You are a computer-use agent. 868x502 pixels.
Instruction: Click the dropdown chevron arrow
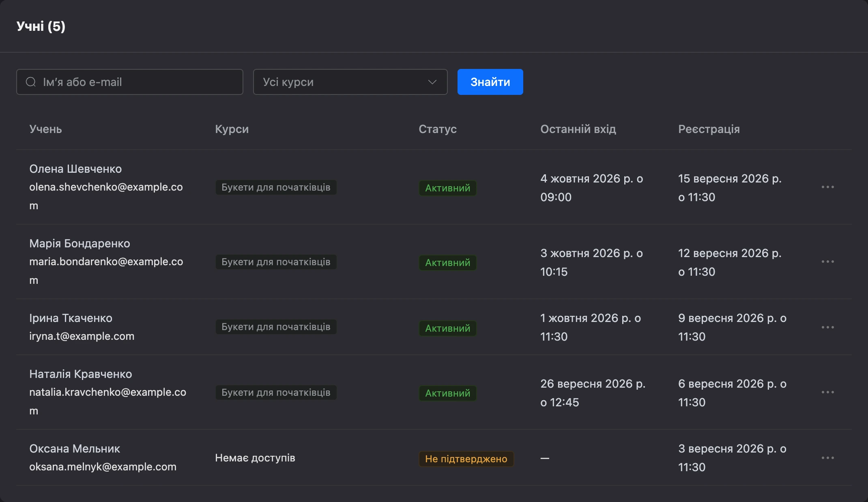[x=432, y=82]
